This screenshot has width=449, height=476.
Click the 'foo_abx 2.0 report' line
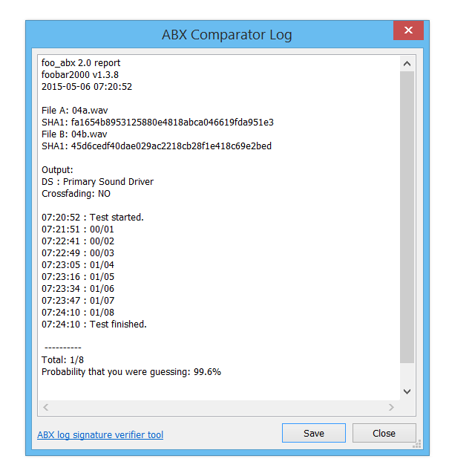[81, 63]
